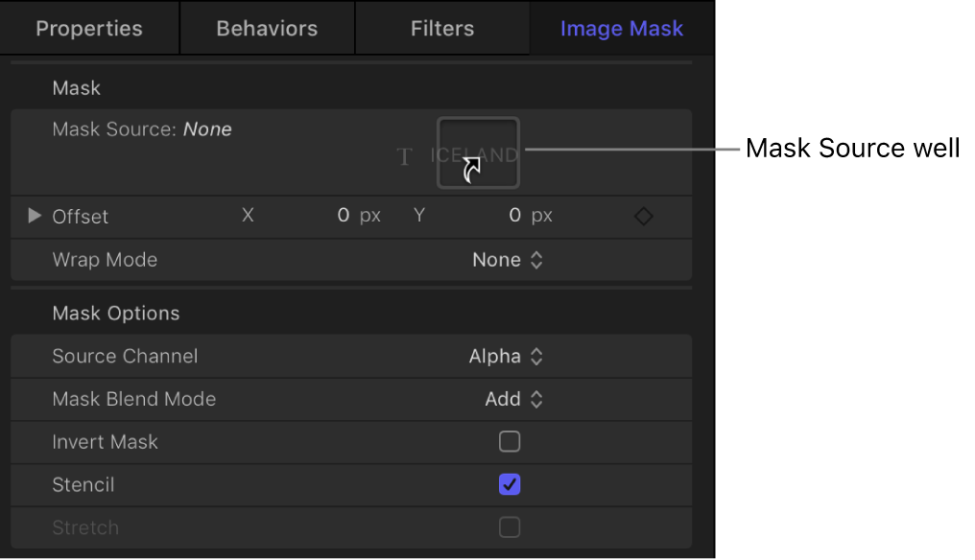
Task: Click the Mask Source image well
Action: 477,152
